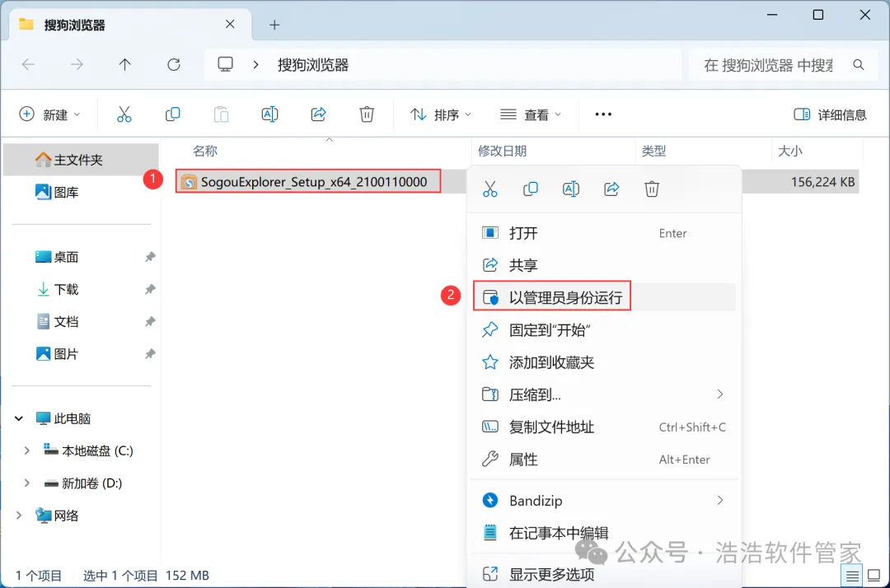Click the address bar chevron before 搜狗浏览器

(x=256, y=64)
